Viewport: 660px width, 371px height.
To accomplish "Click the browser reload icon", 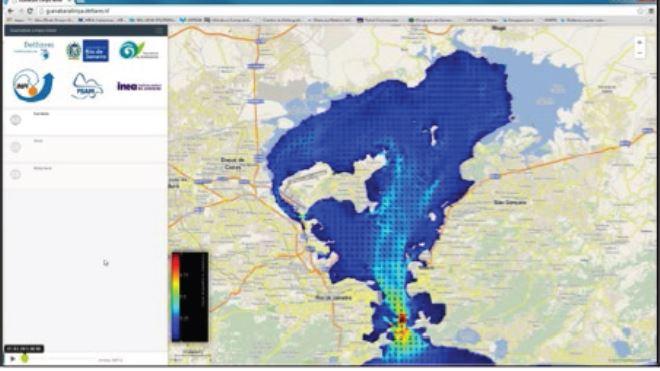I will 29,11.
